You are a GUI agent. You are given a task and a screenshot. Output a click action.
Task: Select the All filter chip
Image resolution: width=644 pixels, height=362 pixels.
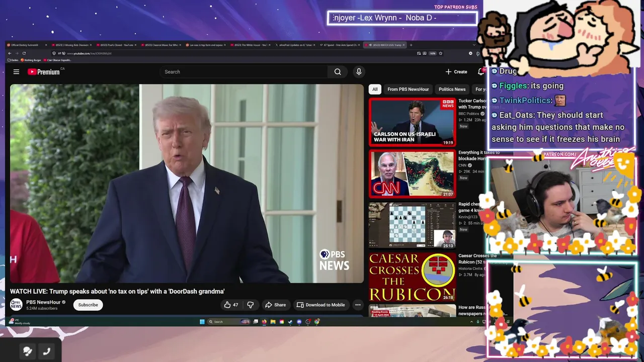coord(374,89)
